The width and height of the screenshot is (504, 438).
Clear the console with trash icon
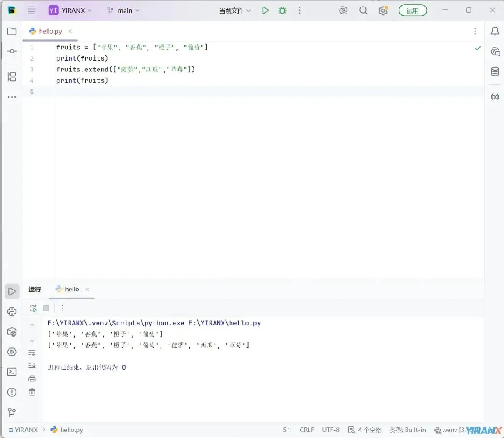(x=32, y=392)
